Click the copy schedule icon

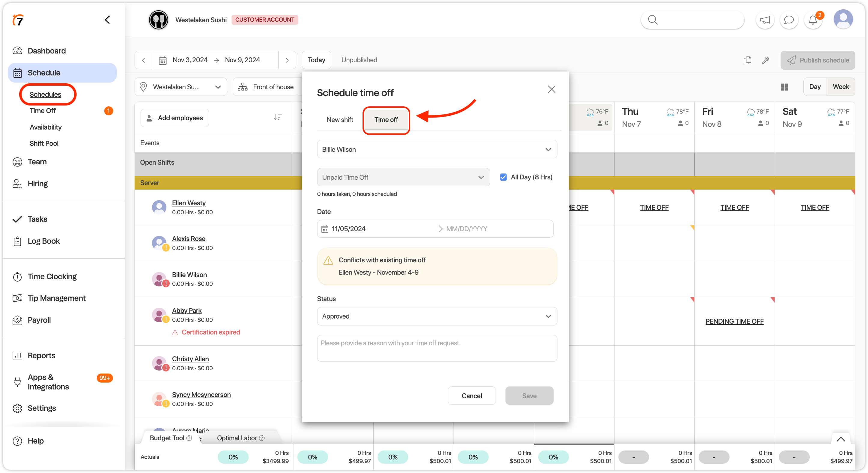(x=747, y=60)
